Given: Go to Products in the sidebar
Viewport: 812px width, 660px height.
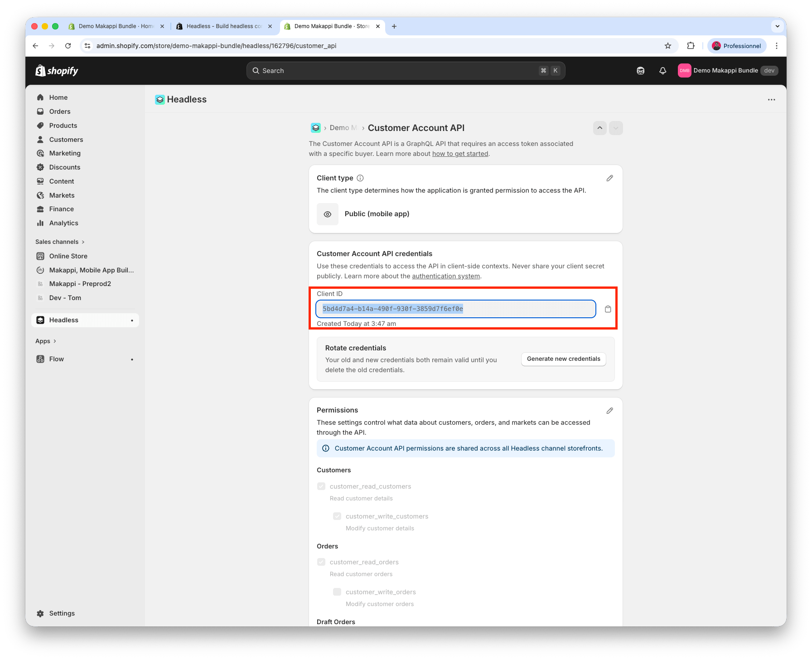Looking at the screenshot, I should (x=63, y=126).
